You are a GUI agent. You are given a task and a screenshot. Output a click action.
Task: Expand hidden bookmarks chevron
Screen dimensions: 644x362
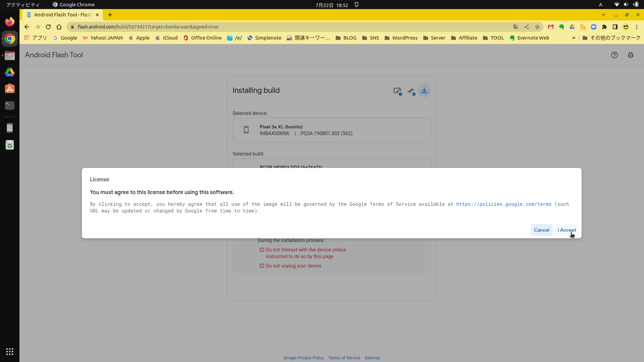574,38
